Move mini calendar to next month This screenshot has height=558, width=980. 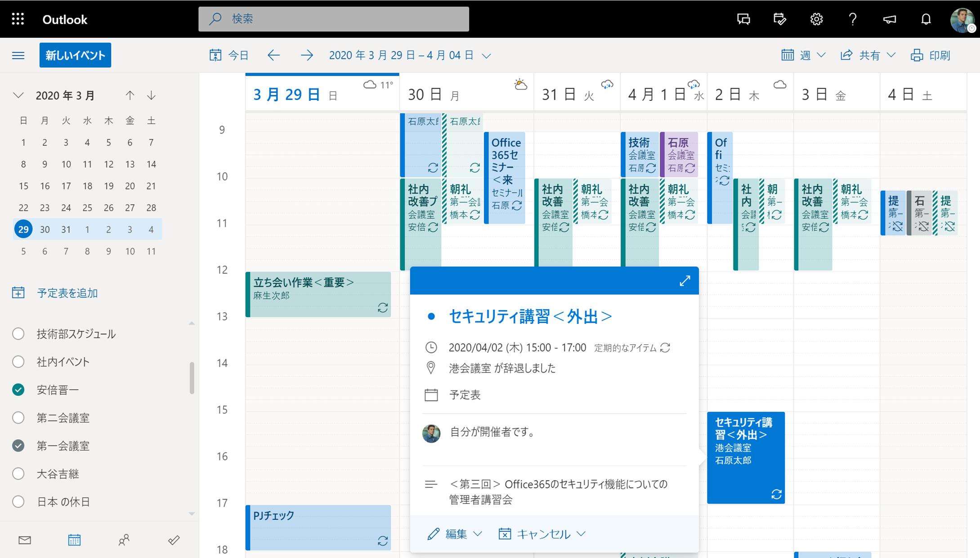click(151, 95)
